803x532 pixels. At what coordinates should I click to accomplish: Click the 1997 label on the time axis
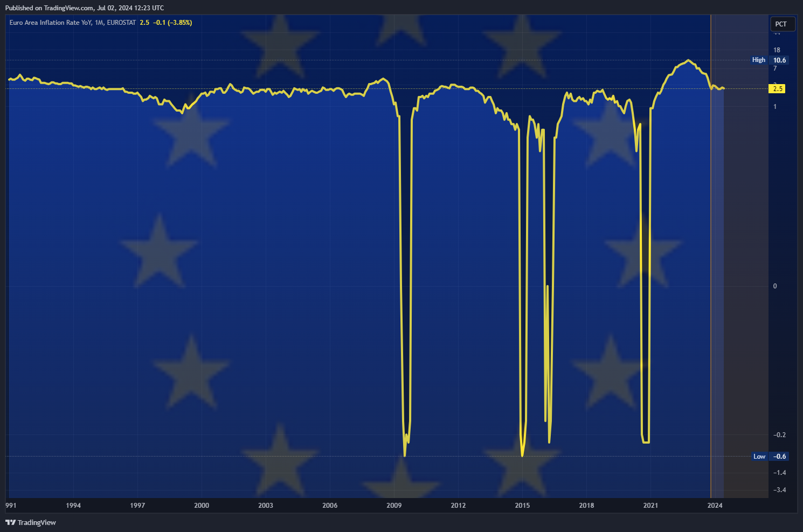[137, 505]
